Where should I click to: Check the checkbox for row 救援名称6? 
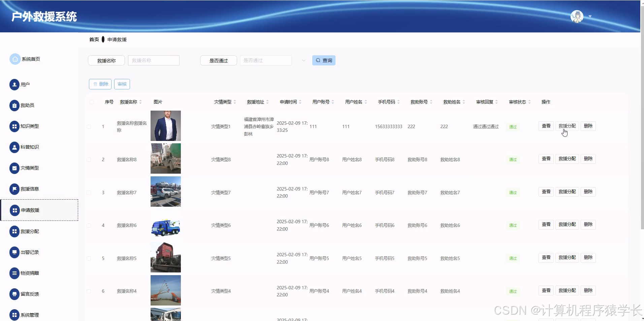89,226
